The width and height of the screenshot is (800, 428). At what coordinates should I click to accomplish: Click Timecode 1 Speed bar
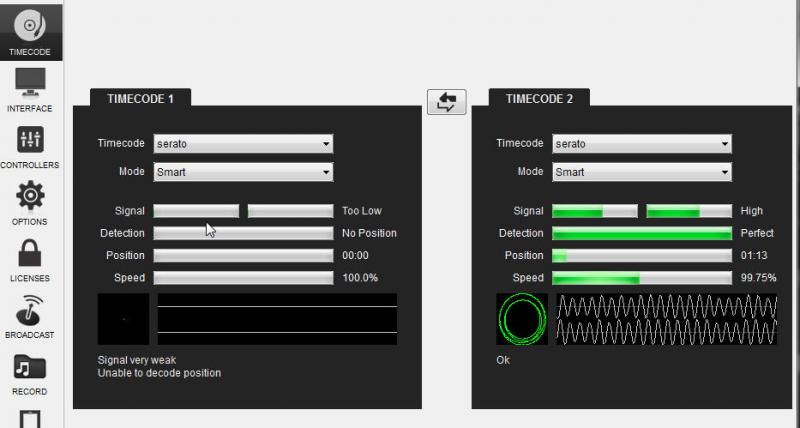(243, 278)
